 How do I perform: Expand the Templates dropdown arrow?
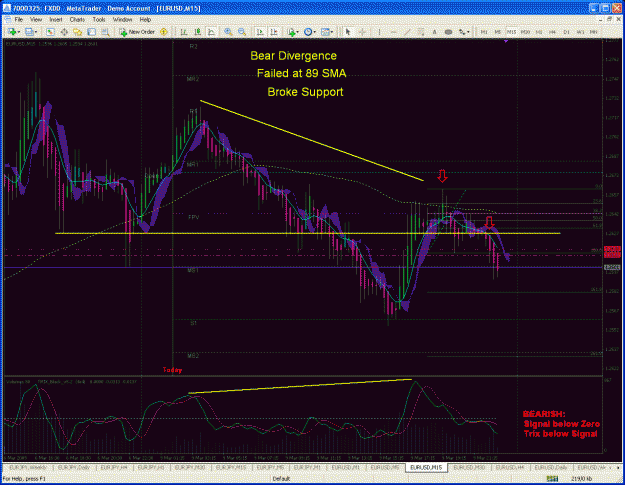click(332, 32)
